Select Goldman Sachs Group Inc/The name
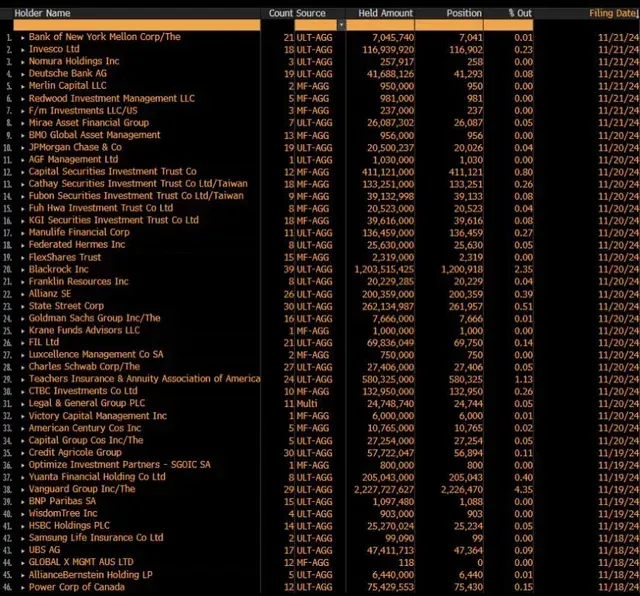Screen dimensions: 640x596 pos(94,318)
